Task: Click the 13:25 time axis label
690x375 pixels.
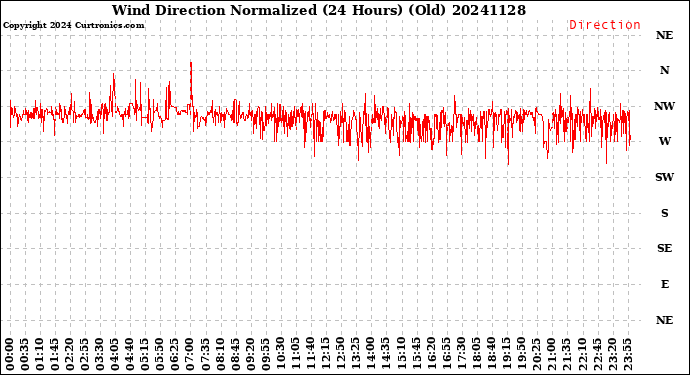Action: tap(356, 355)
